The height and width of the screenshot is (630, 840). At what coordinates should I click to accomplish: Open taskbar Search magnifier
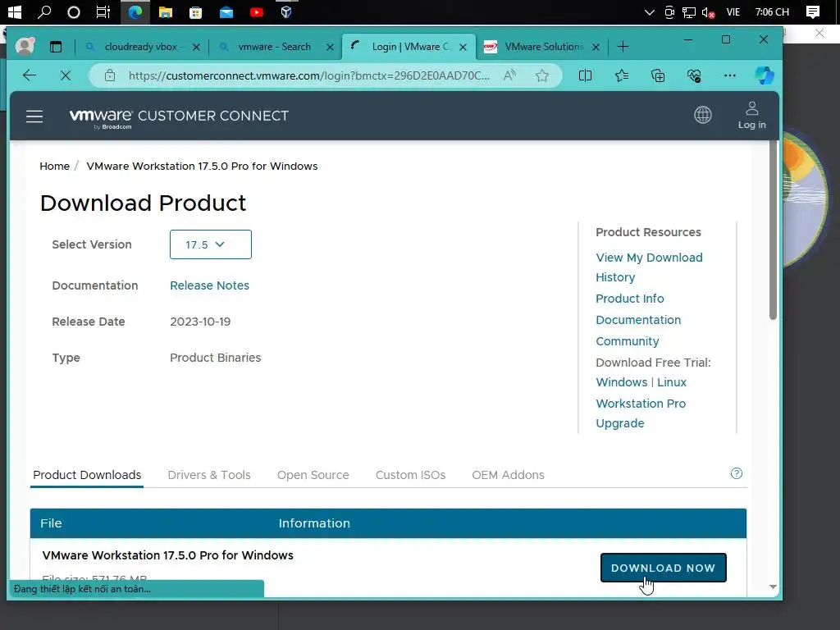pos(44,11)
